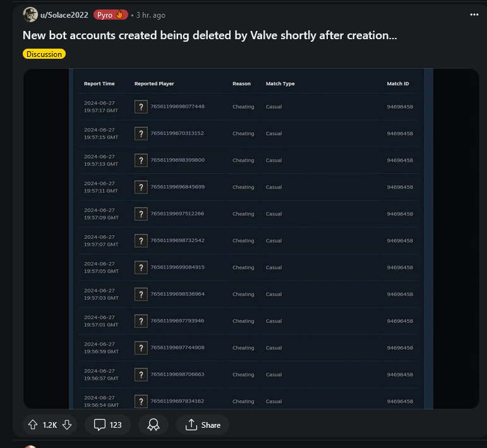Filter by the Discussion flair tag
Image resolution: width=487 pixels, height=448 pixels.
44,54
